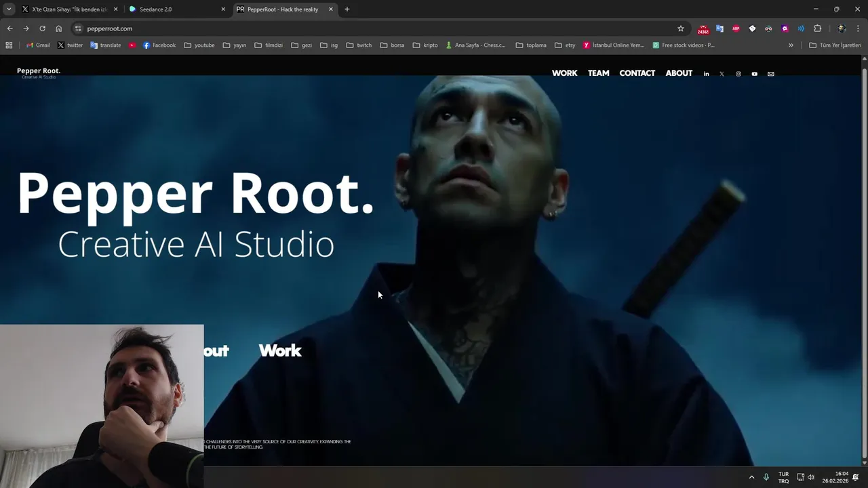Open a new browser tab
The width and height of the screenshot is (868, 488).
[347, 9]
